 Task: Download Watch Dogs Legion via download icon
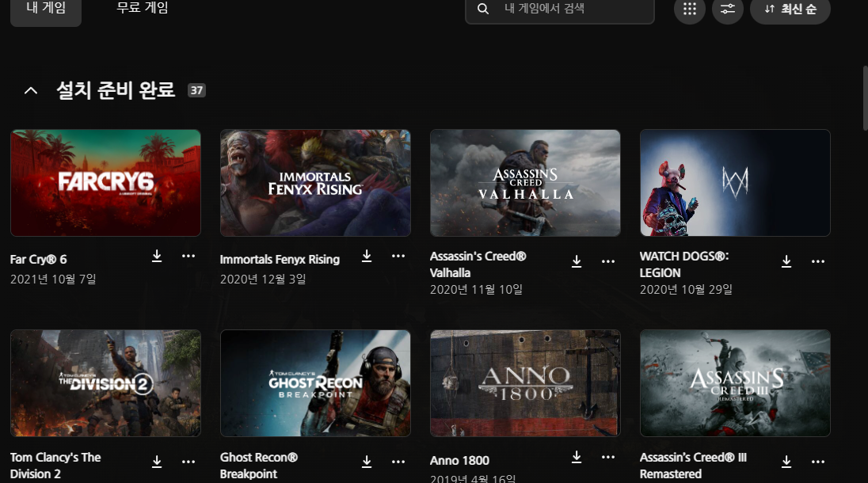[x=786, y=262]
